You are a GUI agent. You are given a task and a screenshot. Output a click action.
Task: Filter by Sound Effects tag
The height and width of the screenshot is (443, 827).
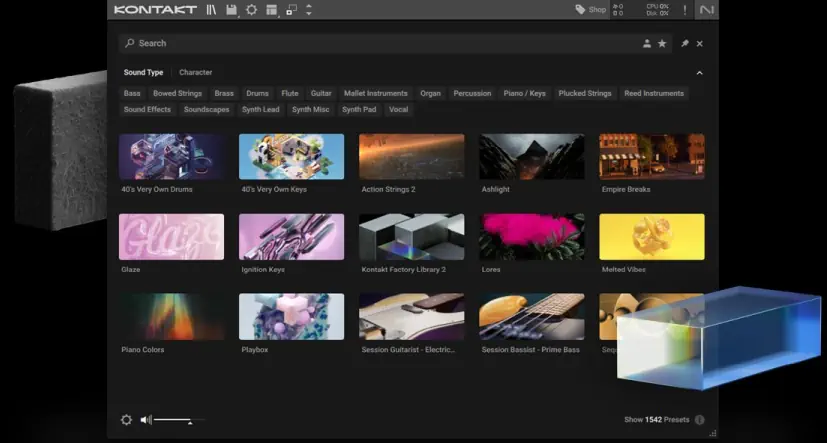point(147,110)
